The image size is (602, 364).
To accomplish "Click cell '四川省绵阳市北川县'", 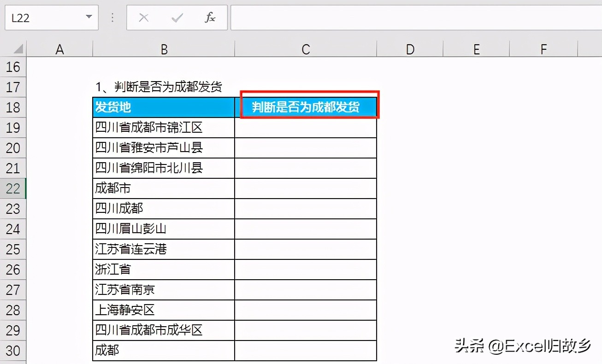I will coord(164,168).
